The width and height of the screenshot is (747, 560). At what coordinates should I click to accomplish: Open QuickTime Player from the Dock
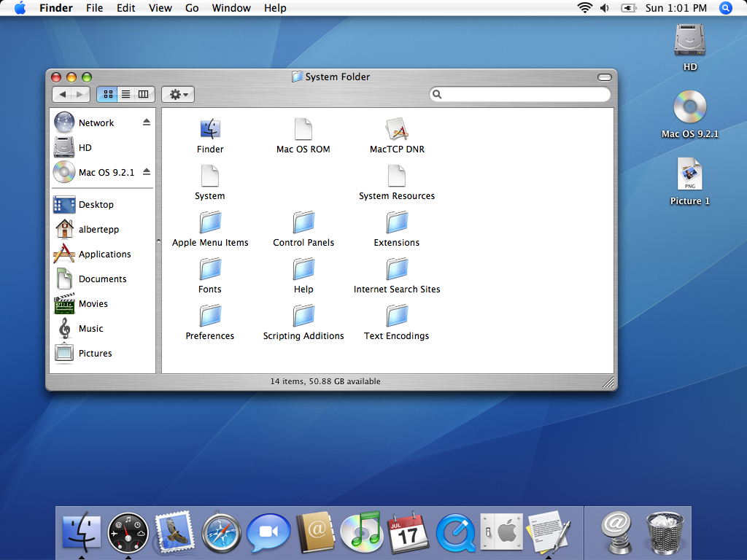pyautogui.click(x=456, y=533)
